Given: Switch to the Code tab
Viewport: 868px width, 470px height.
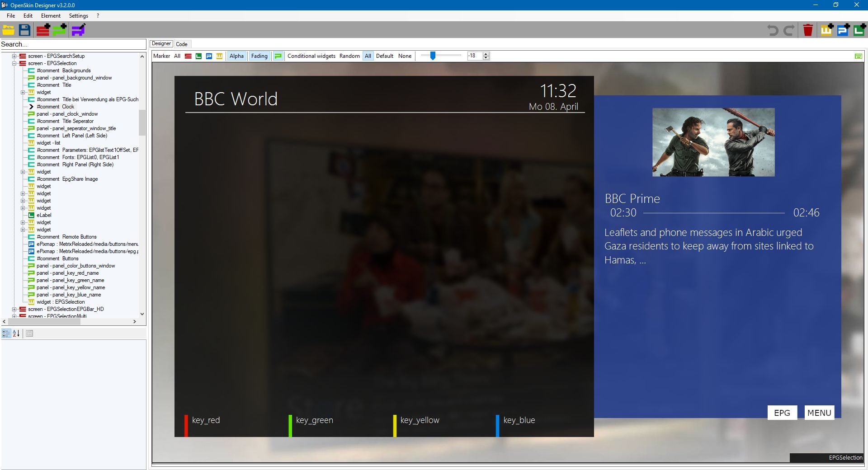Looking at the screenshot, I should (x=182, y=44).
